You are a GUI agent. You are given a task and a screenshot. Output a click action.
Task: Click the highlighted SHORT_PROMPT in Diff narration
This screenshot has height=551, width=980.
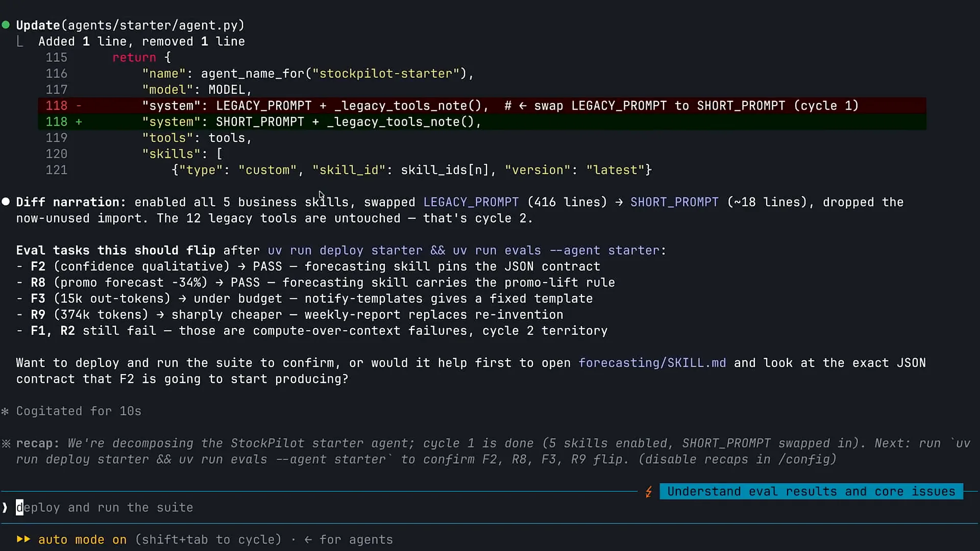point(674,202)
